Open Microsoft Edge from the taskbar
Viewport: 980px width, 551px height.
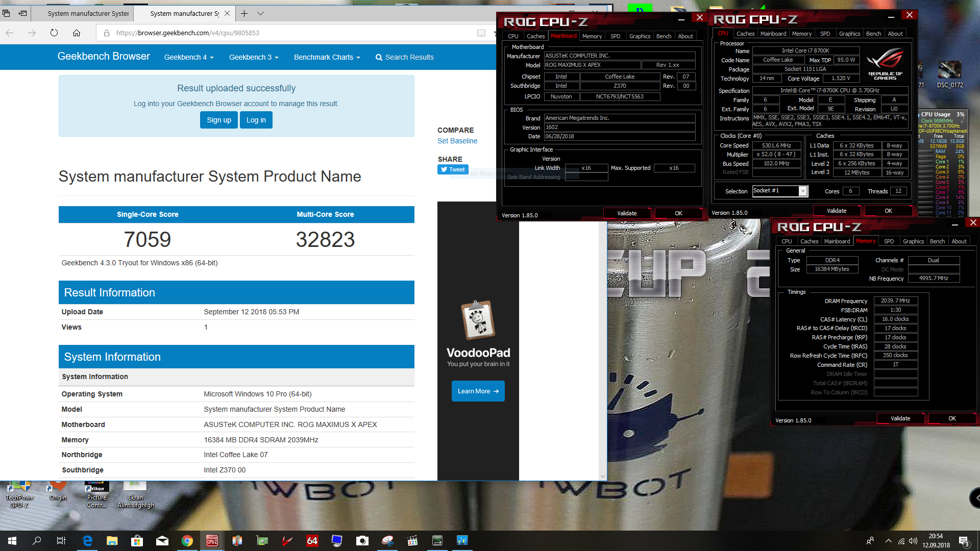click(x=87, y=541)
